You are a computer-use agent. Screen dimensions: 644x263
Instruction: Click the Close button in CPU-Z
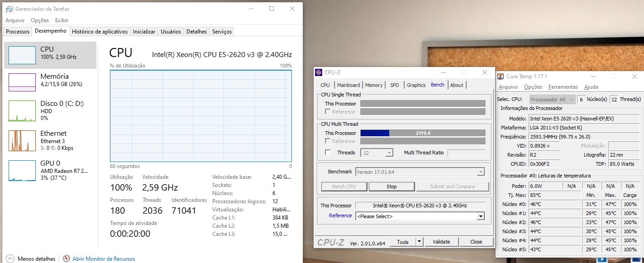coord(476,242)
